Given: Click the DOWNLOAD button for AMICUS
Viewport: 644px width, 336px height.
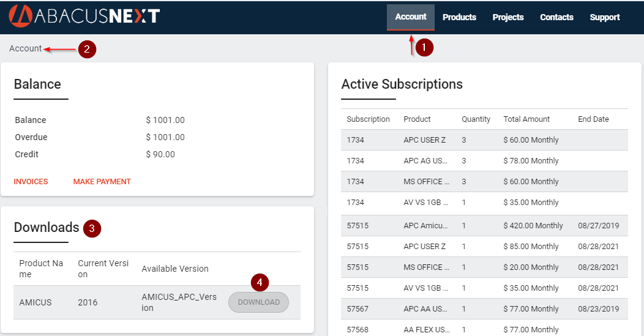Looking at the screenshot, I should pyautogui.click(x=259, y=302).
